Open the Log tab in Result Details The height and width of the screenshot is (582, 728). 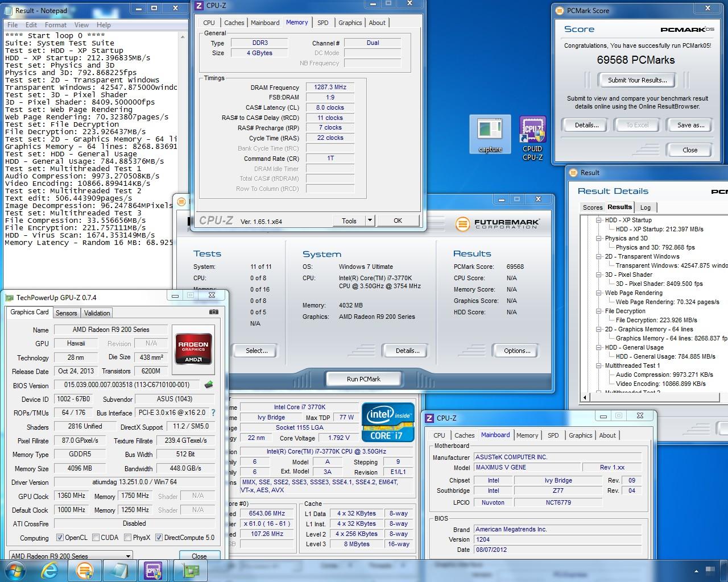(646, 207)
